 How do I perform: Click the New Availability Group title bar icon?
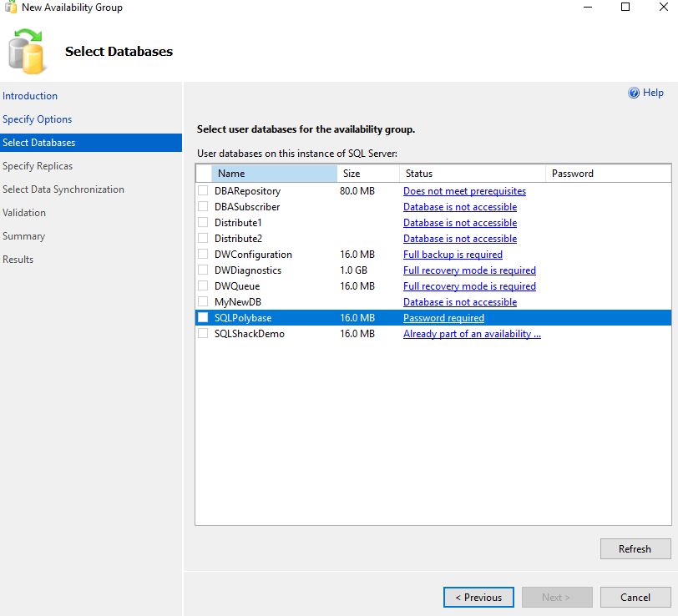click(8, 7)
